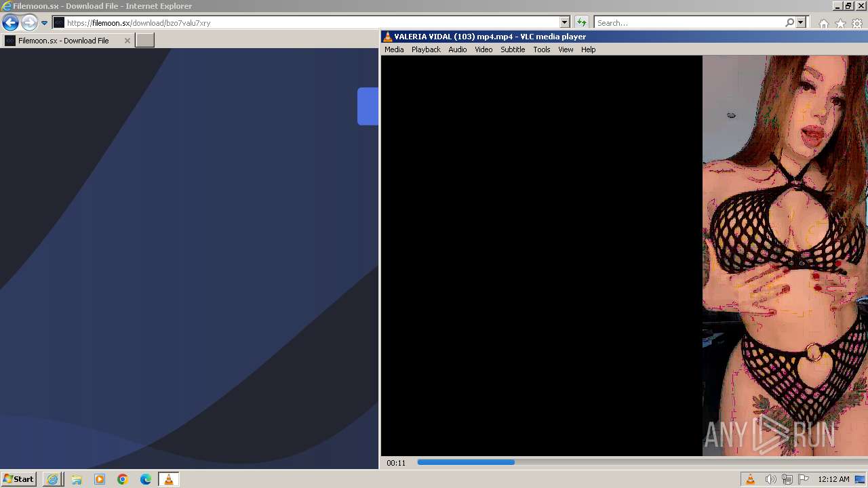Switch to VLC taskbar button

click(x=168, y=479)
